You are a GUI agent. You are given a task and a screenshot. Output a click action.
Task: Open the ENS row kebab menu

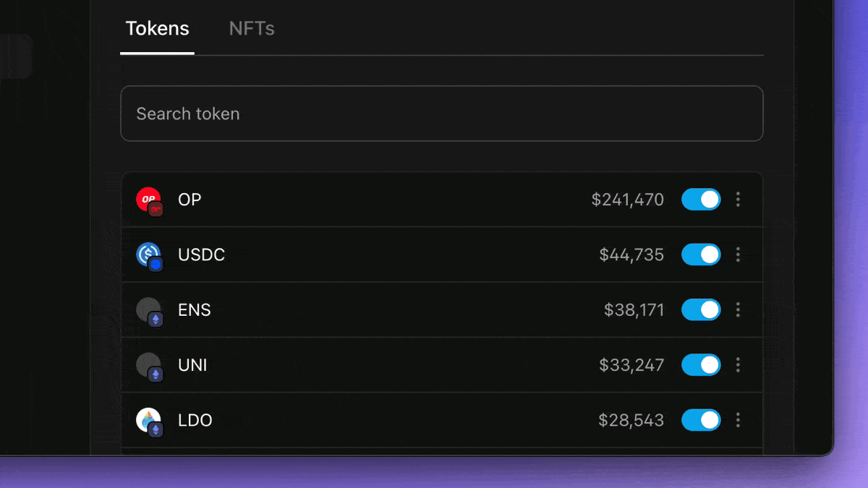(738, 310)
